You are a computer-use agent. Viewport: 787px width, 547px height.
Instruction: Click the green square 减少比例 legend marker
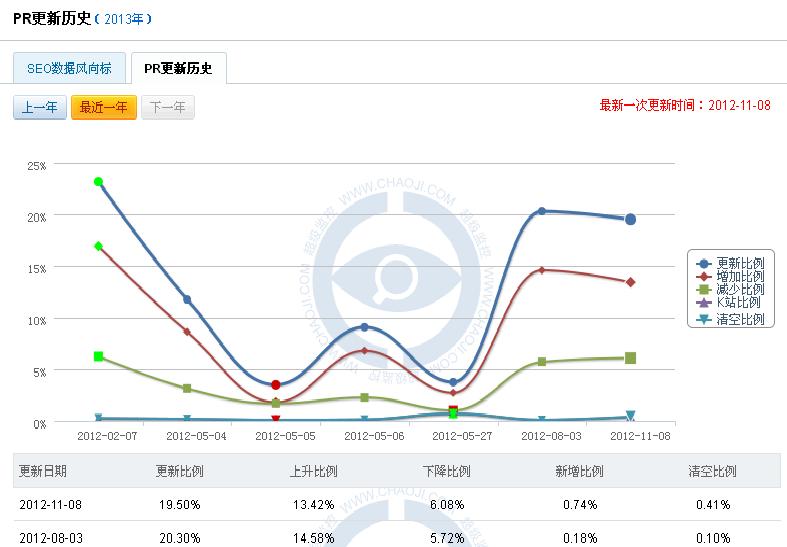click(x=704, y=290)
